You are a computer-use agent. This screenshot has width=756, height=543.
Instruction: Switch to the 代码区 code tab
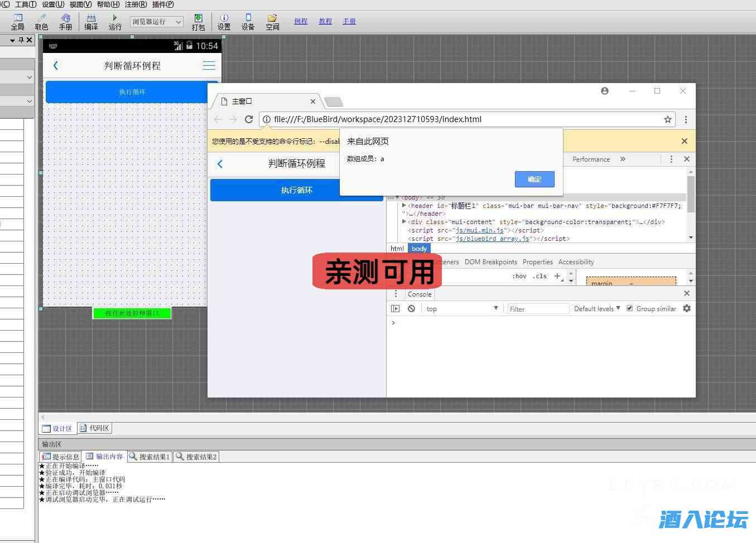pyautogui.click(x=95, y=428)
